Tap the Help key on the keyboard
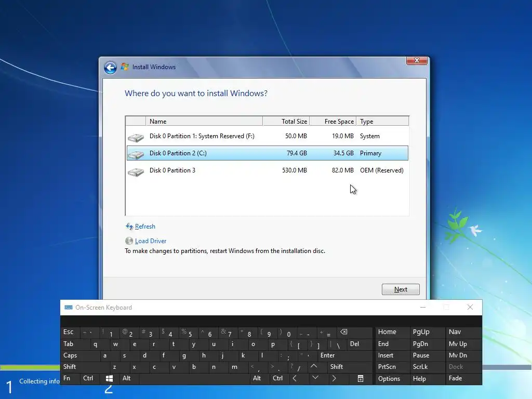532x399 pixels. [x=427, y=379]
